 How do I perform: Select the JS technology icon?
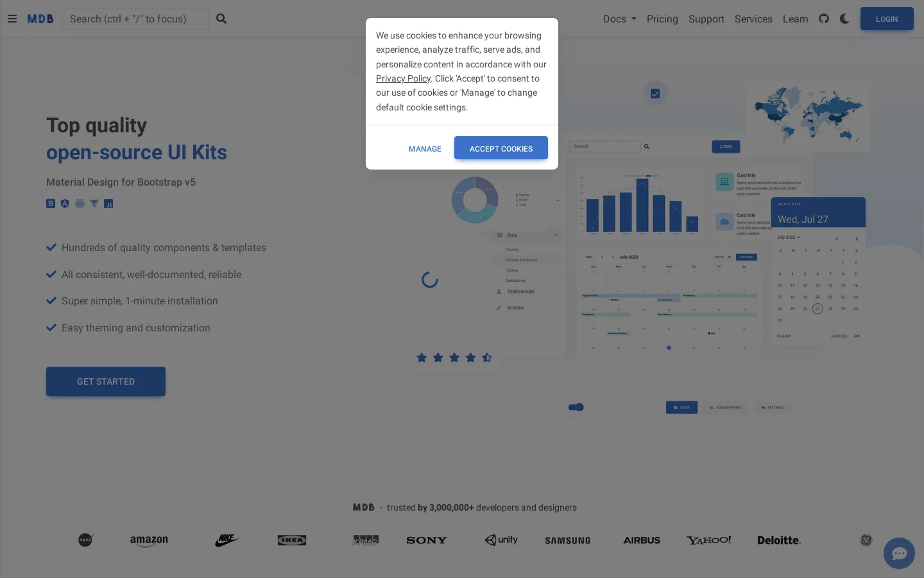(x=108, y=204)
